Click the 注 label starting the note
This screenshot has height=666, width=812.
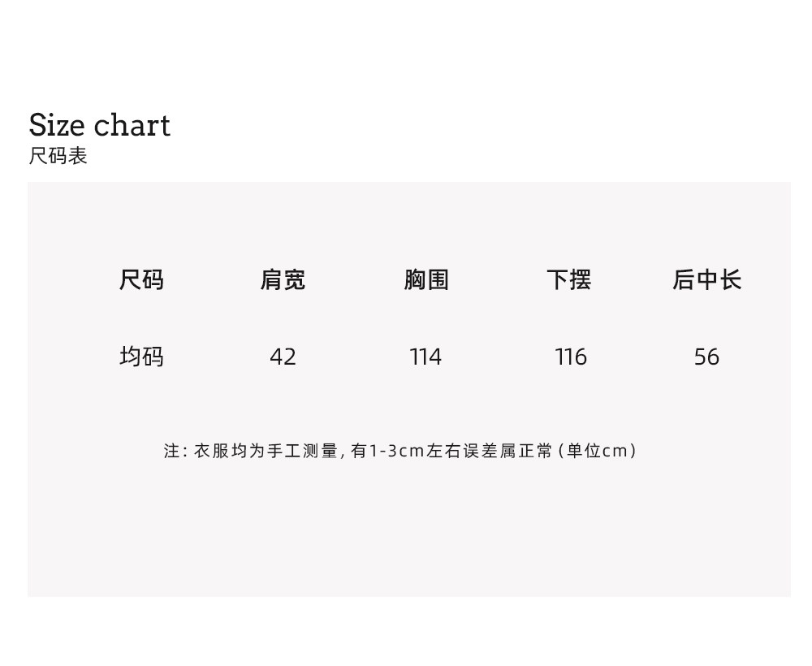(x=172, y=451)
